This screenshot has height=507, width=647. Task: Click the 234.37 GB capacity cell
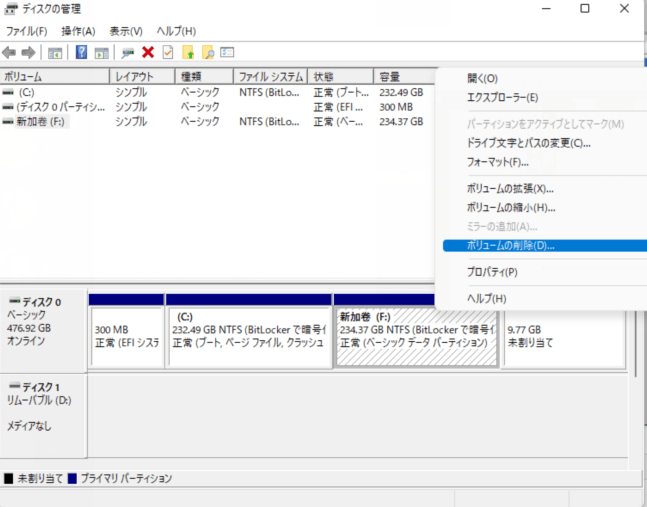(401, 122)
